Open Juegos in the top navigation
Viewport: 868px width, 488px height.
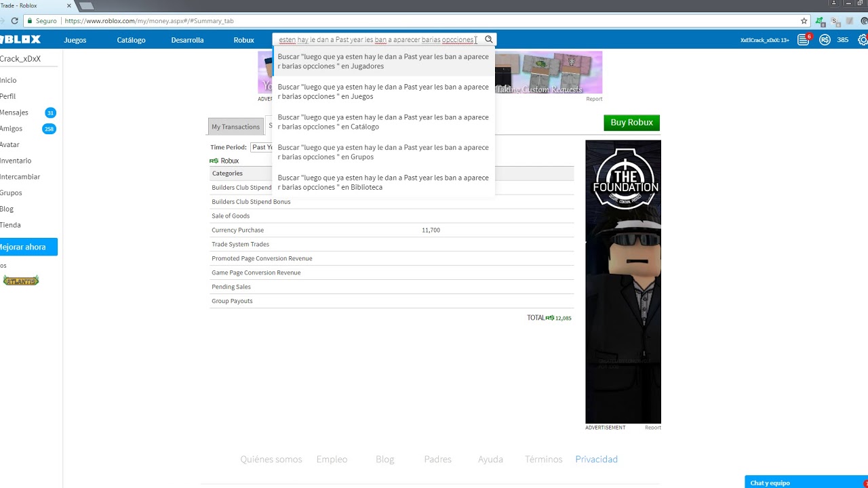pyautogui.click(x=75, y=40)
